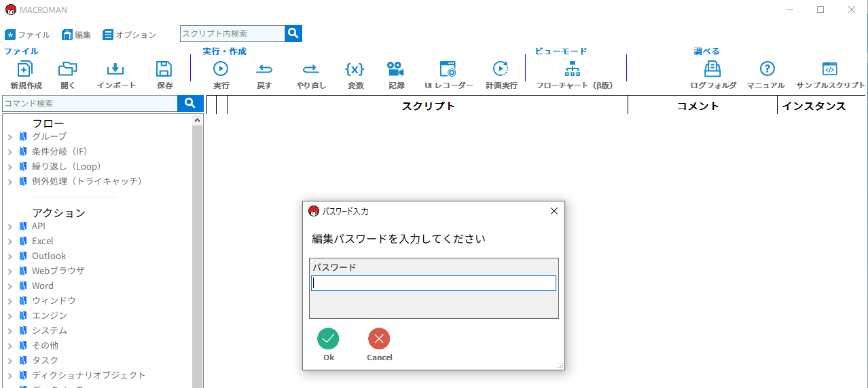Open the マニュアル help icon
868x388 pixels.
[x=767, y=69]
